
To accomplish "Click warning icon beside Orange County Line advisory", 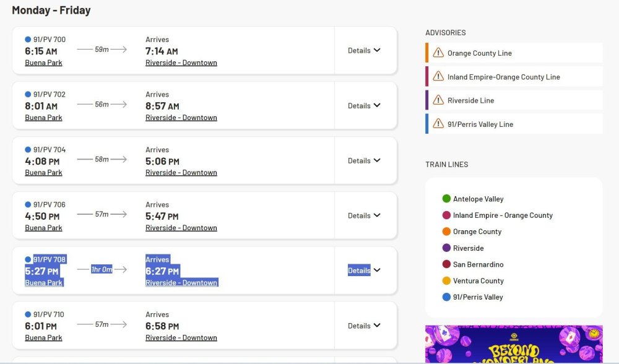I will (x=438, y=53).
